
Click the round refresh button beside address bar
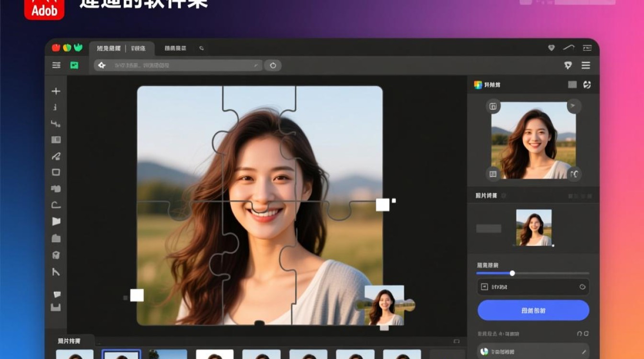click(x=273, y=65)
